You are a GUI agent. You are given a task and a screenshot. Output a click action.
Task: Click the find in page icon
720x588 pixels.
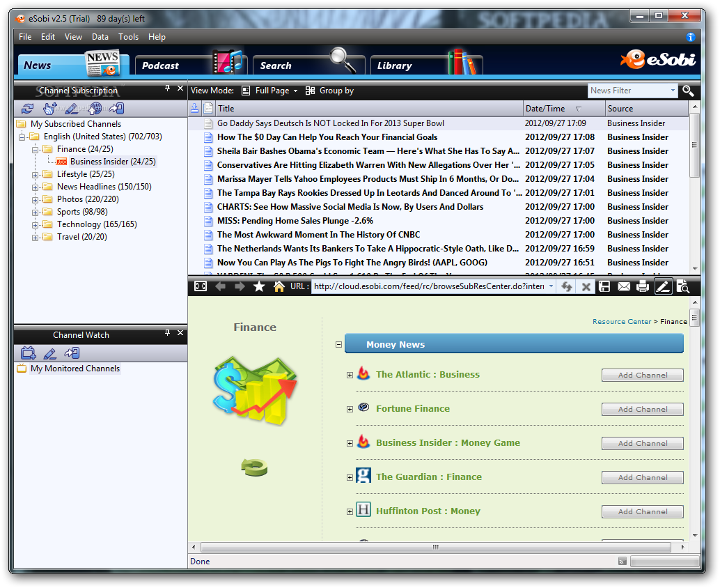(x=683, y=286)
